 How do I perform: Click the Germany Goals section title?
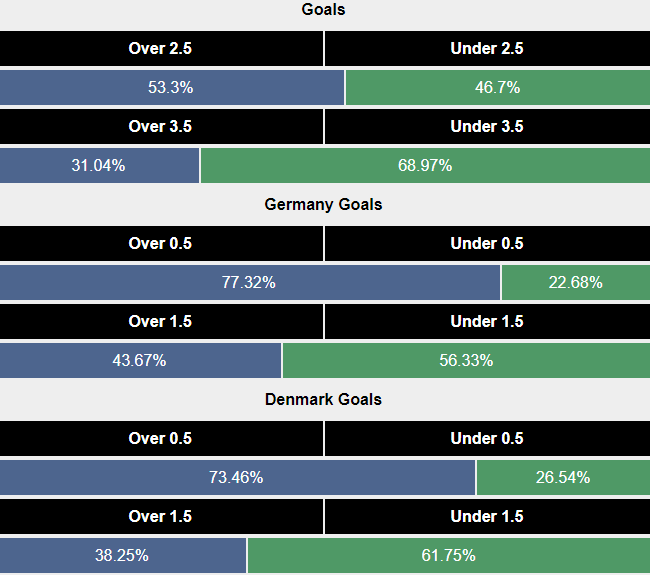pos(323,204)
